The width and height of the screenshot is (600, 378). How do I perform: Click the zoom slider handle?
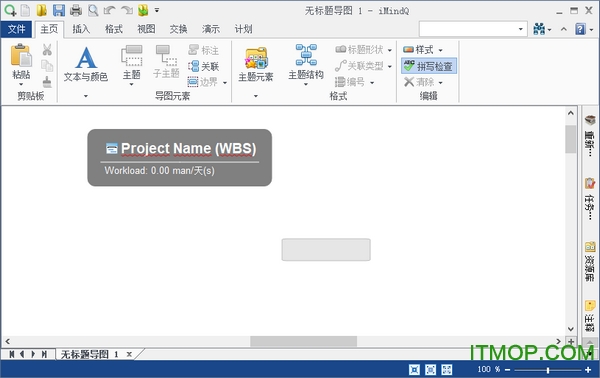coord(548,370)
